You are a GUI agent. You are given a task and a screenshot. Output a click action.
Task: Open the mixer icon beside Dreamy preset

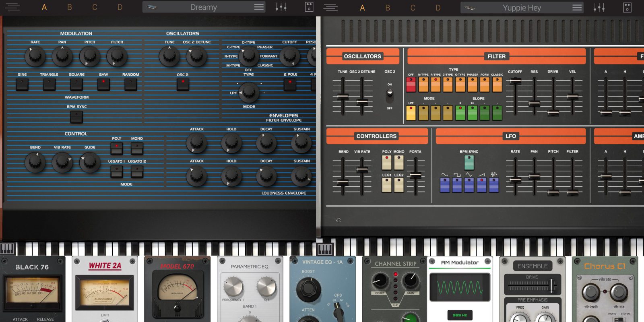coord(281,7)
